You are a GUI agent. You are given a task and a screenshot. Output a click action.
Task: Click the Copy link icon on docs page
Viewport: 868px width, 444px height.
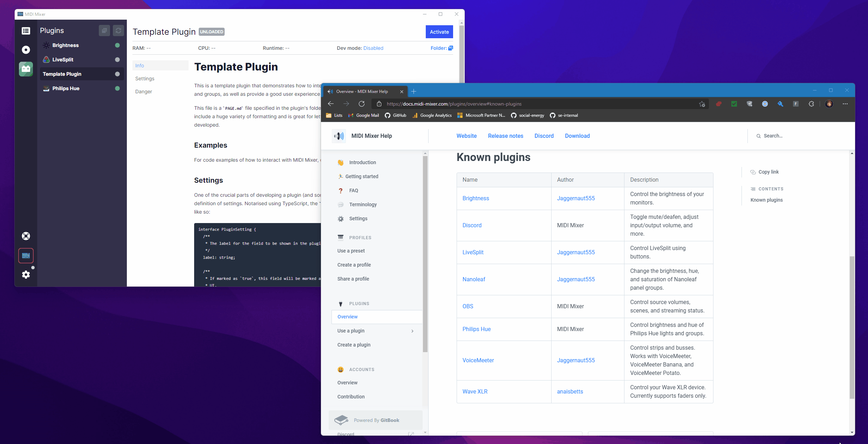[753, 172]
